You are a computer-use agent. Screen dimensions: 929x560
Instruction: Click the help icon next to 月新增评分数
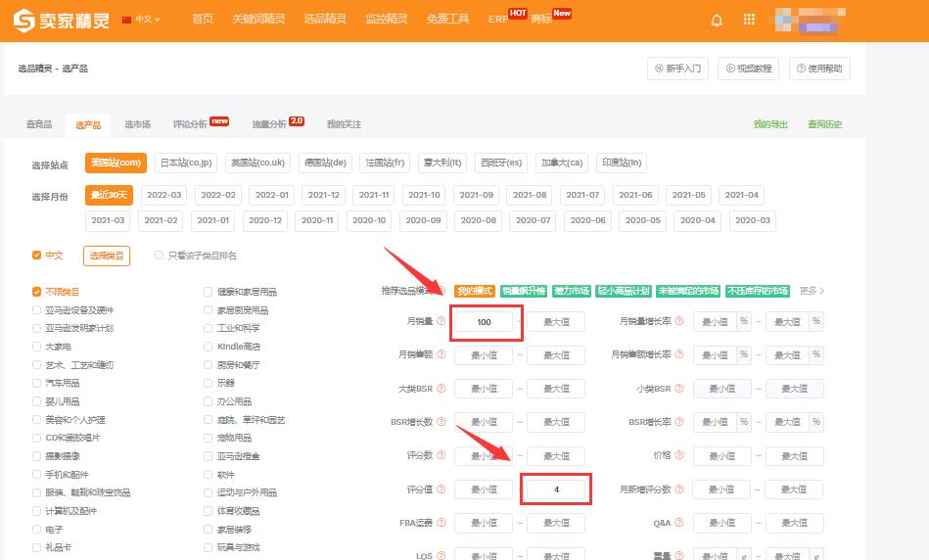[x=679, y=489]
